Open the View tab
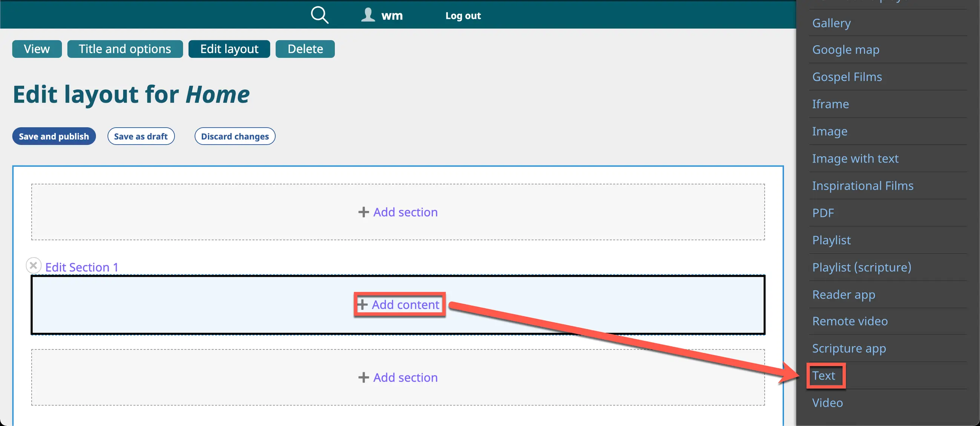 (37, 49)
